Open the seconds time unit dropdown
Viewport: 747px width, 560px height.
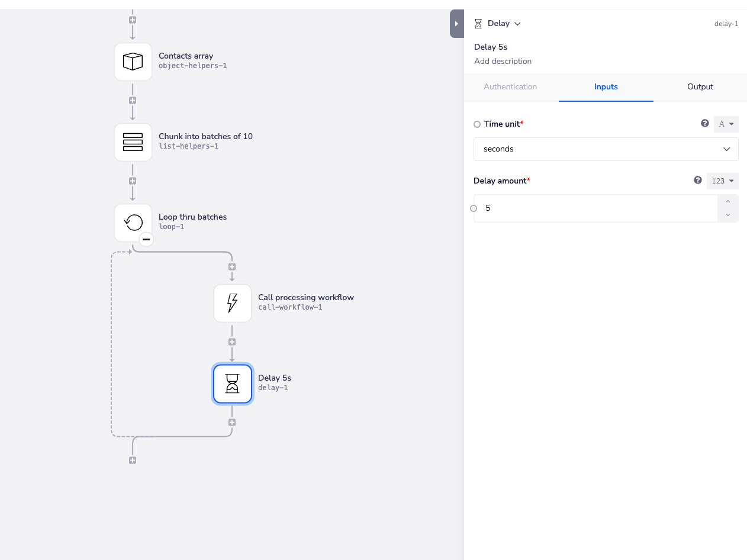click(x=606, y=149)
